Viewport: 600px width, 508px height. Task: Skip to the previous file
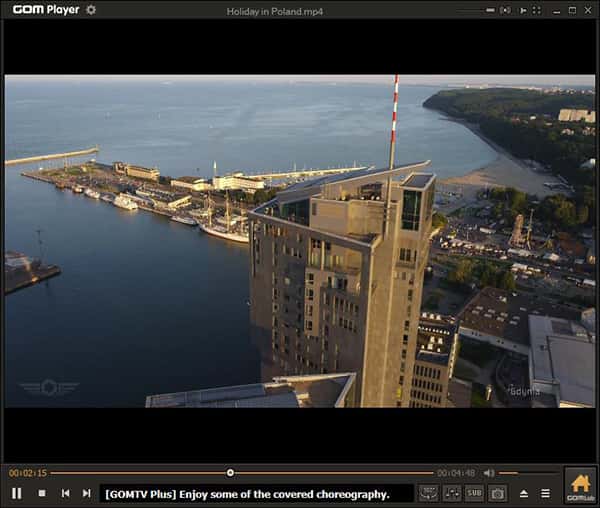[x=65, y=493]
